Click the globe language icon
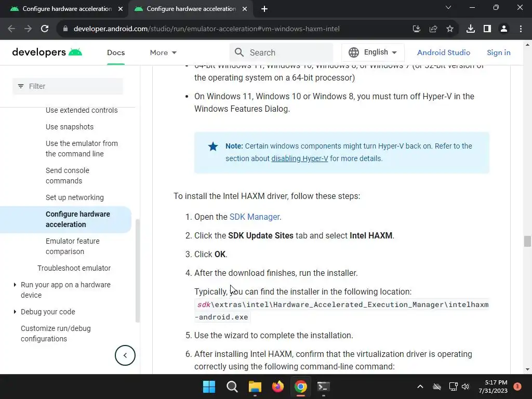 point(353,52)
